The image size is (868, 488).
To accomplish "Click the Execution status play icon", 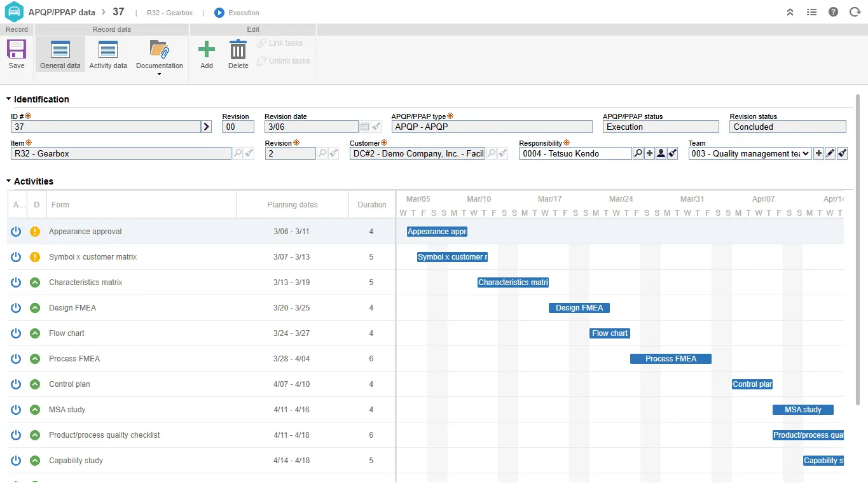I will click(219, 12).
